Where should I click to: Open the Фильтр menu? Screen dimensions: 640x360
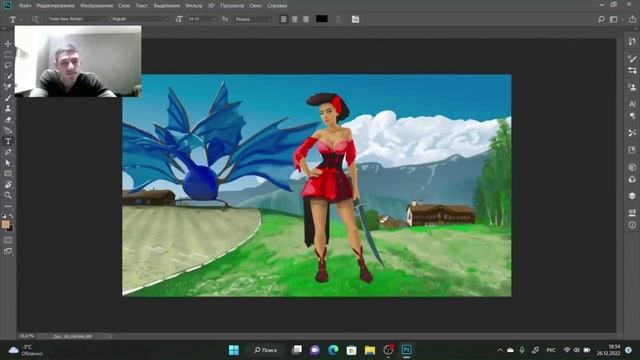pyautogui.click(x=194, y=6)
